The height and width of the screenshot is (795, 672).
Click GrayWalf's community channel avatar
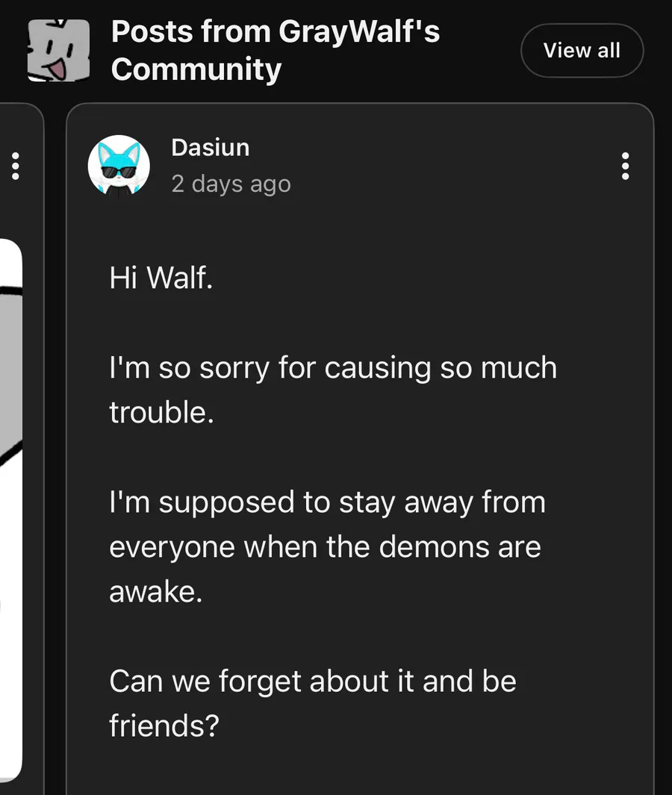point(58,50)
